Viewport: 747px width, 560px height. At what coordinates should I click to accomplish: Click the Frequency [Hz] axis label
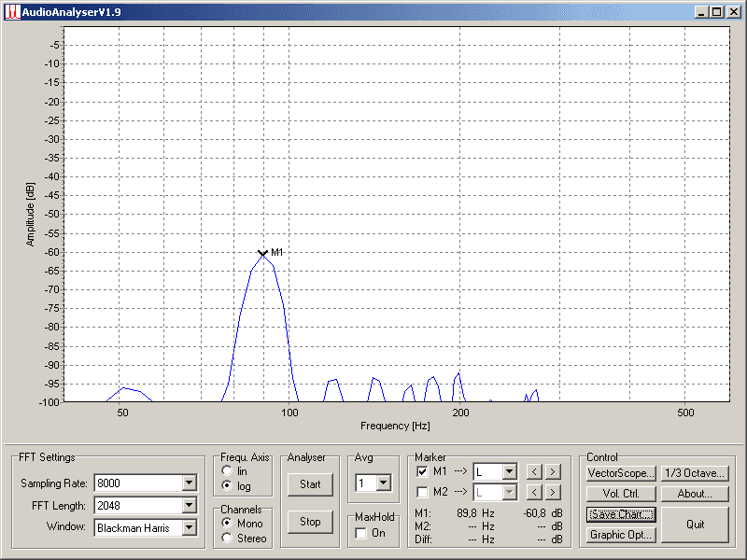click(x=395, y=426)
